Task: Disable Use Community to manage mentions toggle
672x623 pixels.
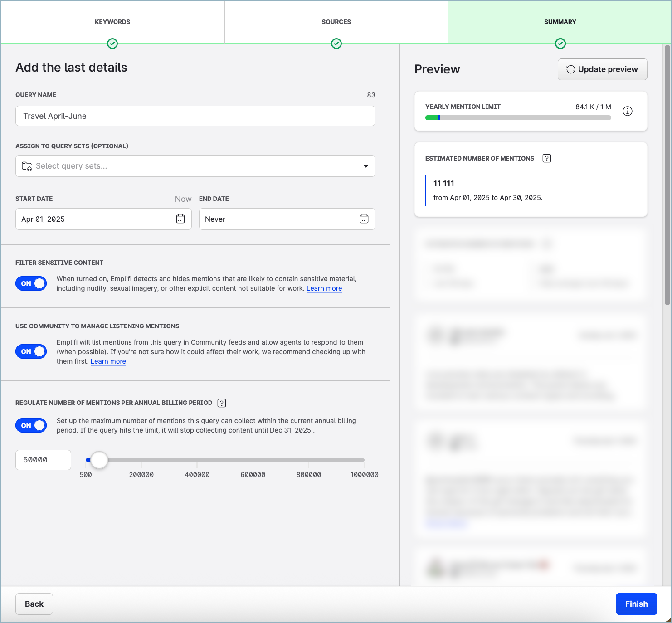Action: (31, 351)
